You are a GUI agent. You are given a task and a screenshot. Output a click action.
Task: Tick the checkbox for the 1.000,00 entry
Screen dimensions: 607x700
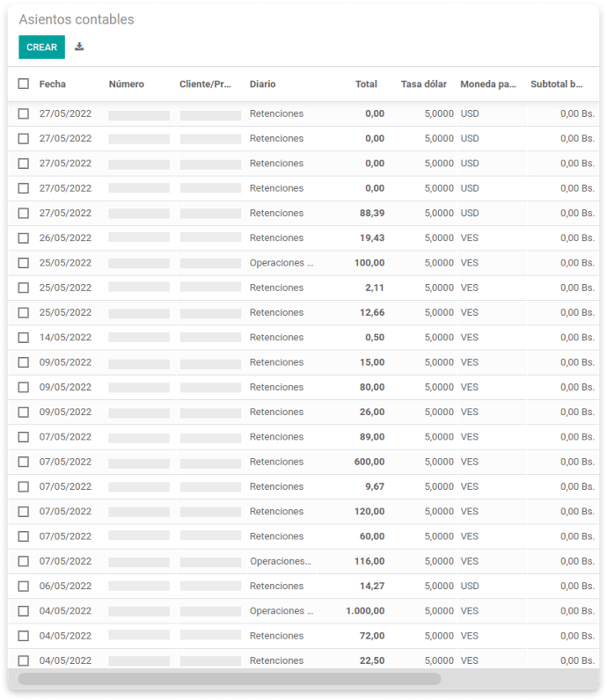point(23,610)
